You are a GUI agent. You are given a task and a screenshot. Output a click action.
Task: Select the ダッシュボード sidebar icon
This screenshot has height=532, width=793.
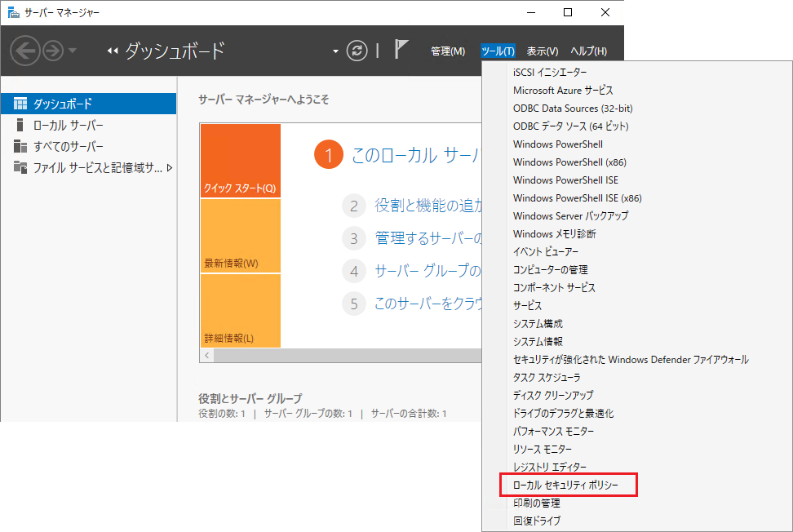(20, 104)
